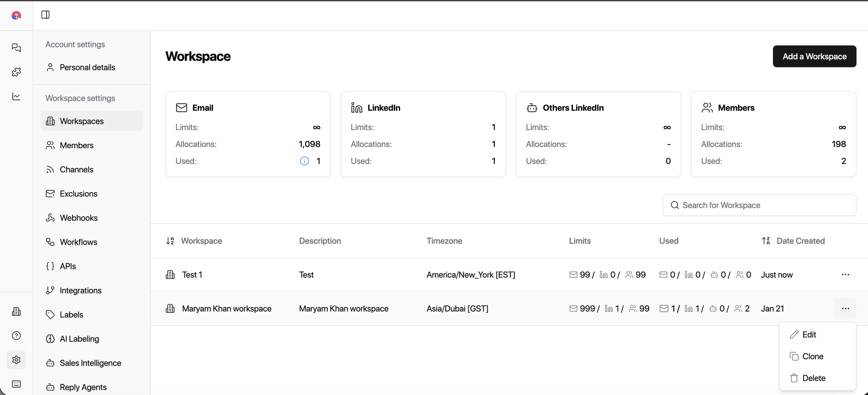Toggle the sidebar collapse icon at top left
868x395 pixels.
(45, 14)
